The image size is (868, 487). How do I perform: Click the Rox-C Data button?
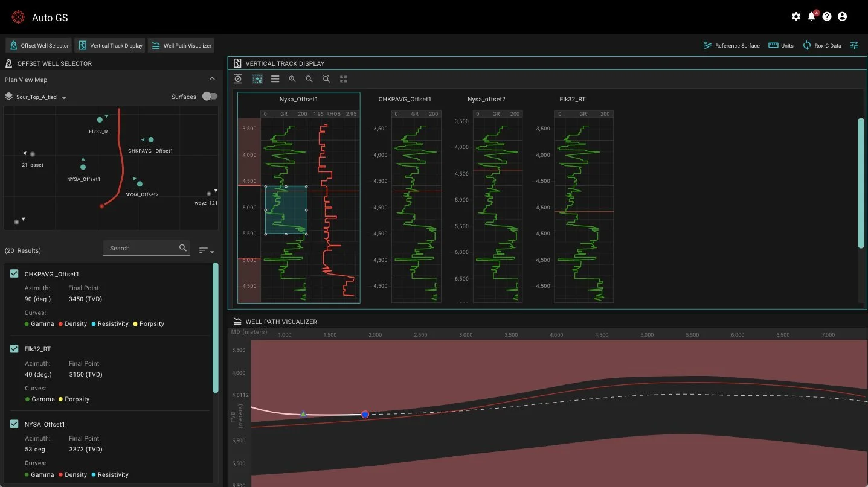pyautogui.click(x=821, y=45)
